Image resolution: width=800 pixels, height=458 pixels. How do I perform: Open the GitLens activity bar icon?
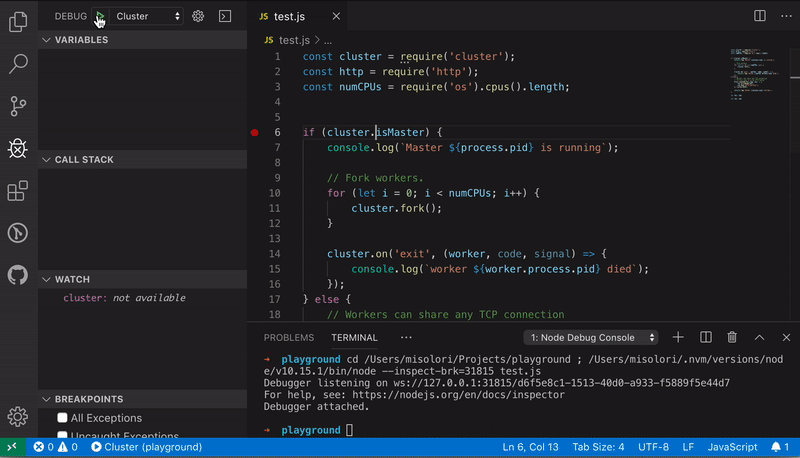pos(18,233)
